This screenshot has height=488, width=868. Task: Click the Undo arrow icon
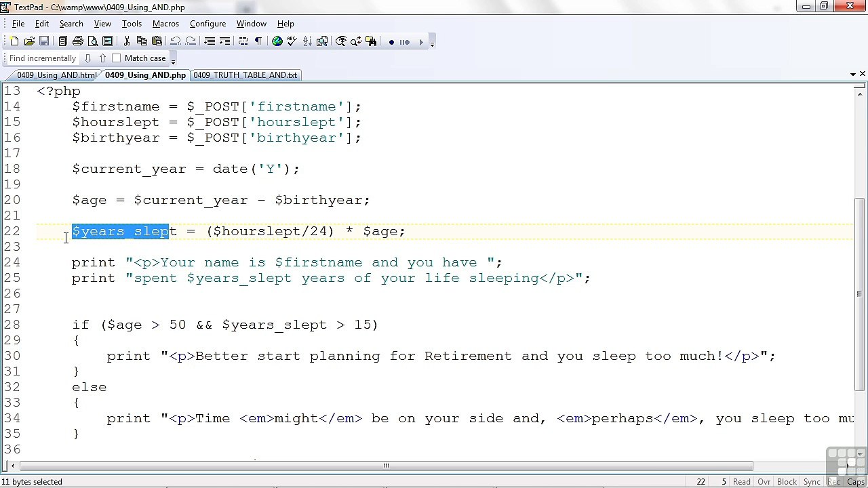point(176,41)
